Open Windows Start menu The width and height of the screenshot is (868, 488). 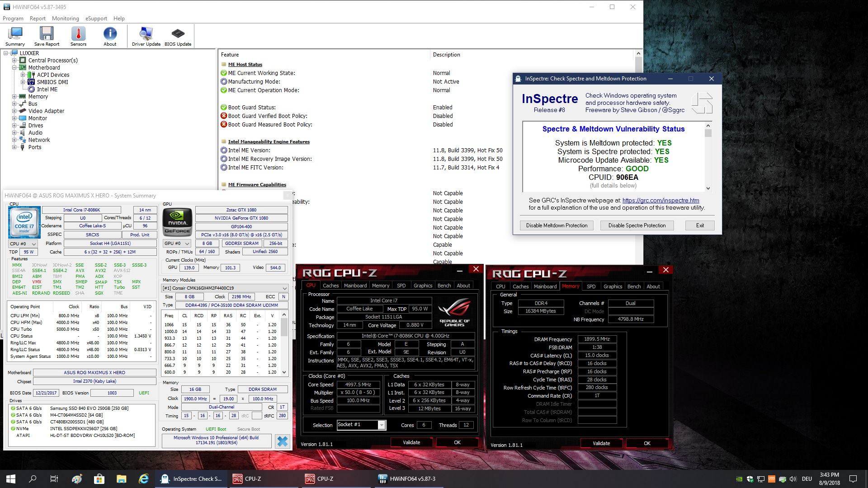(11, 479)
